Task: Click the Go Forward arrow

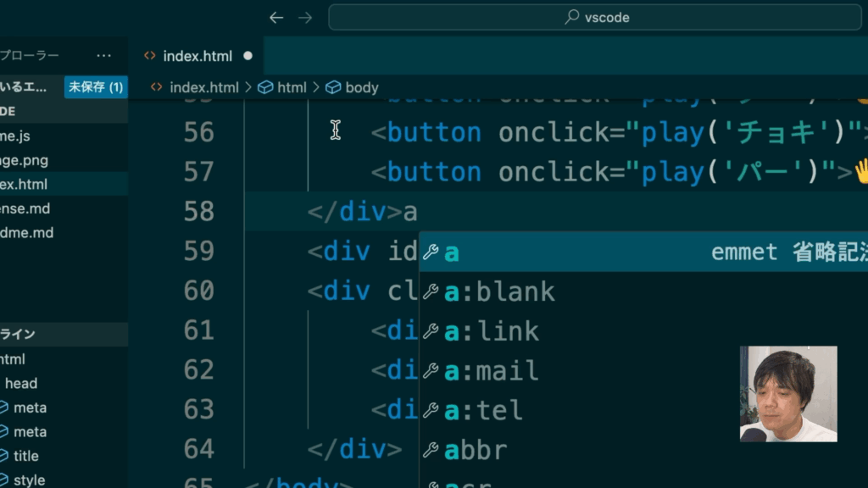Action: [305, 18]
